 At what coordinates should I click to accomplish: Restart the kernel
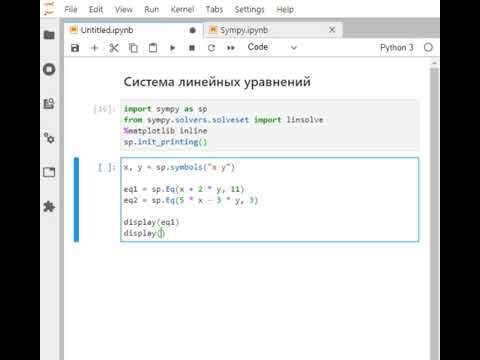click(211, 48)
